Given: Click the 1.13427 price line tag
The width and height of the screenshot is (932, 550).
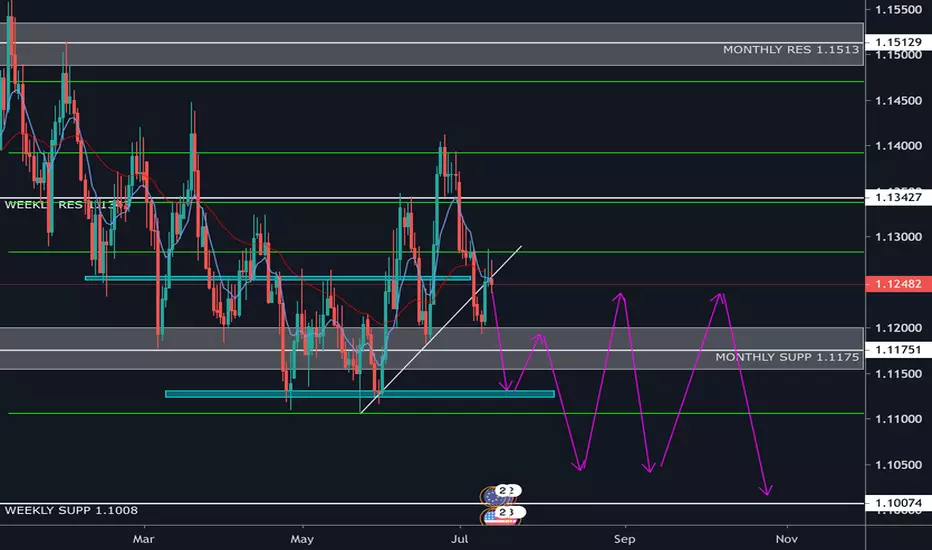Looking at the screenshot, I should 898,197.
